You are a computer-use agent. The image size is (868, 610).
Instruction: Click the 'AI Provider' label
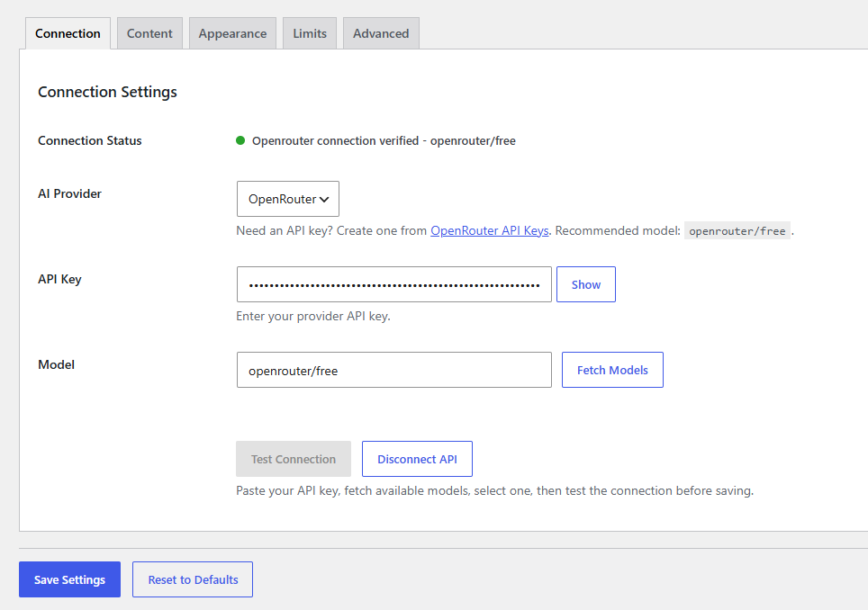pyautogui.click(x=69, y=193)
